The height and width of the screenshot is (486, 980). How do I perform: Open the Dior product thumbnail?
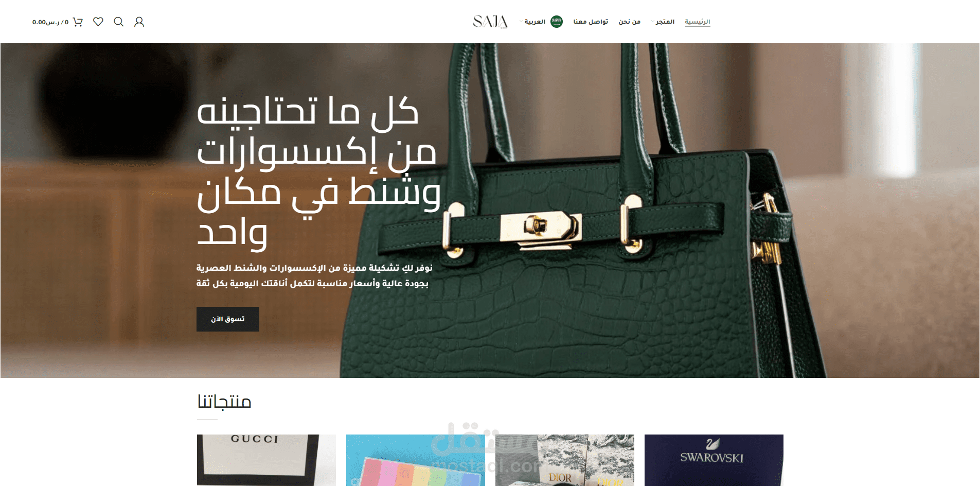565,460
